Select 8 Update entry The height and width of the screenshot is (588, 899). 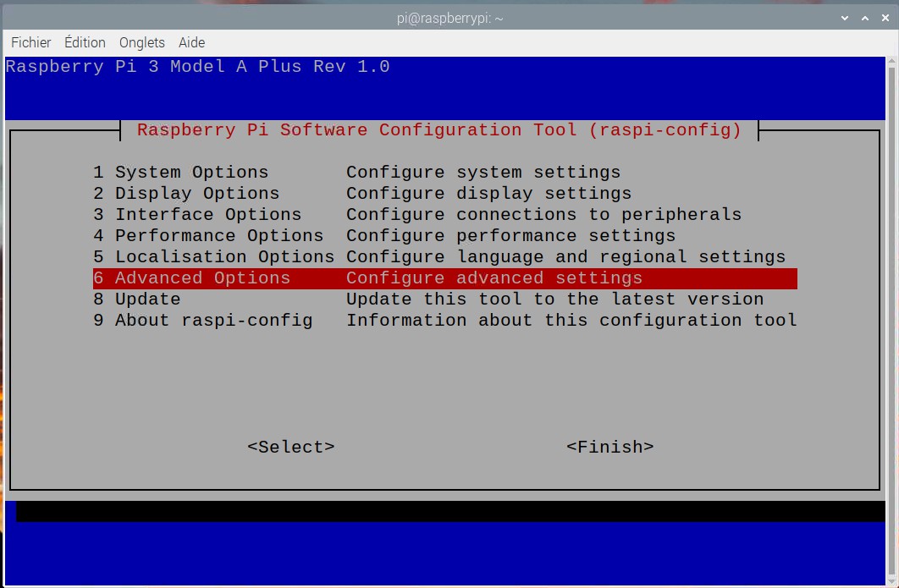coord(445,299)
